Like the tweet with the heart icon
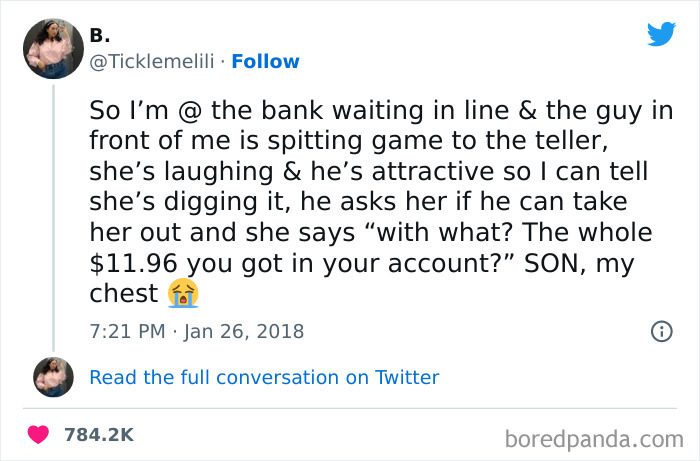The height and width of the screenshot is (461, 700). point(39,435)
